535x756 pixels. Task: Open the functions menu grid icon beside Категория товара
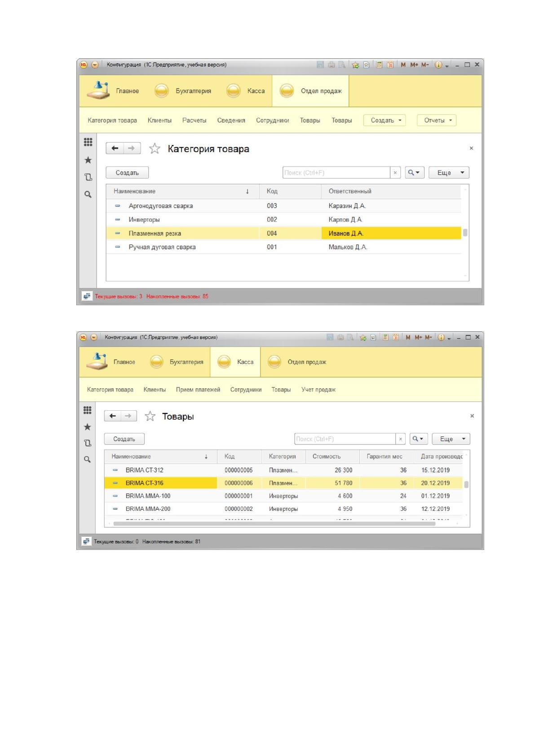tap(88, 142)
